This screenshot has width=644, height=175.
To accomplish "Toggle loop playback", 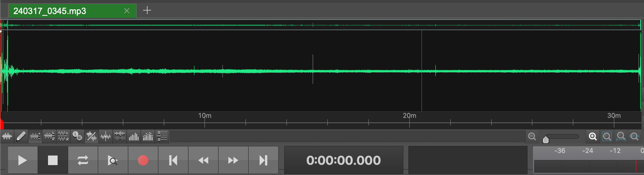I will pyautogui.click(x=83, y=160).
